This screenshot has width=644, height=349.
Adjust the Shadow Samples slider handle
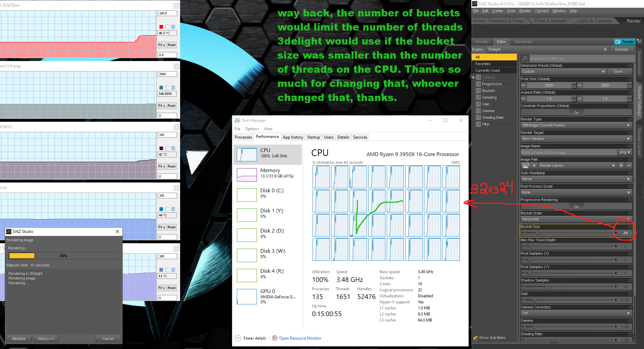(547, 286)
